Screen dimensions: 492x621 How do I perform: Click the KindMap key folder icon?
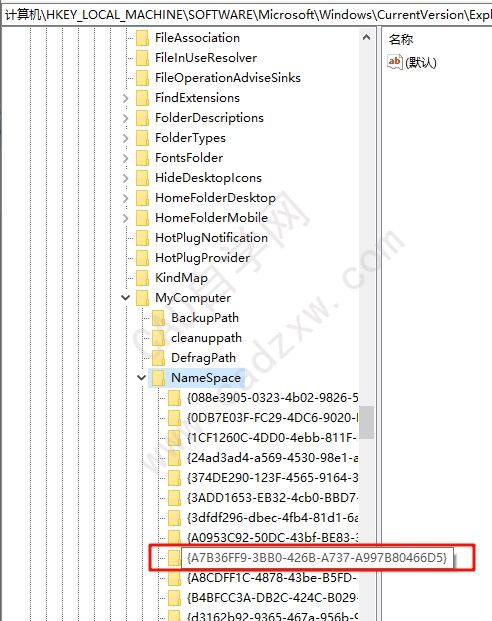point(142,278)
